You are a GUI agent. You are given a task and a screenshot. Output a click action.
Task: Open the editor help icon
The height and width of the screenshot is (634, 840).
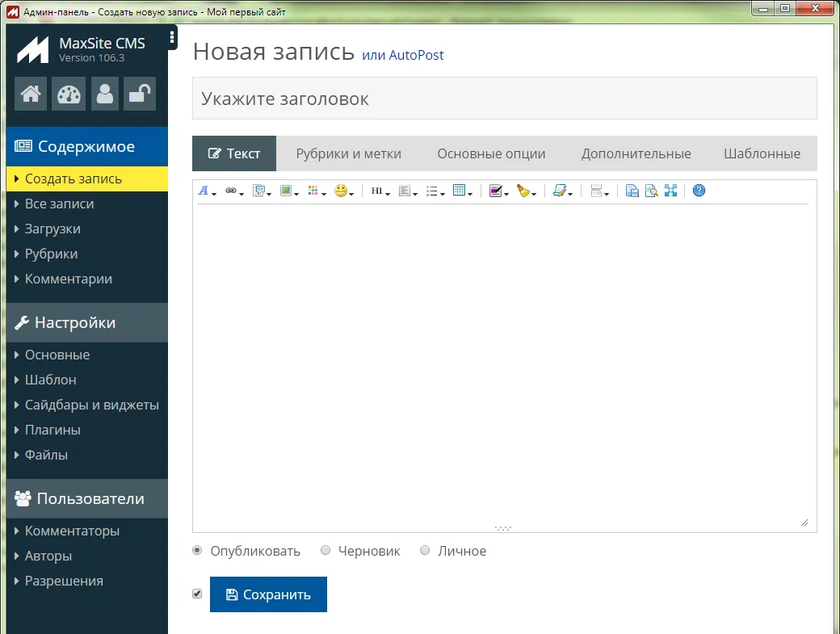pos(698,191)
